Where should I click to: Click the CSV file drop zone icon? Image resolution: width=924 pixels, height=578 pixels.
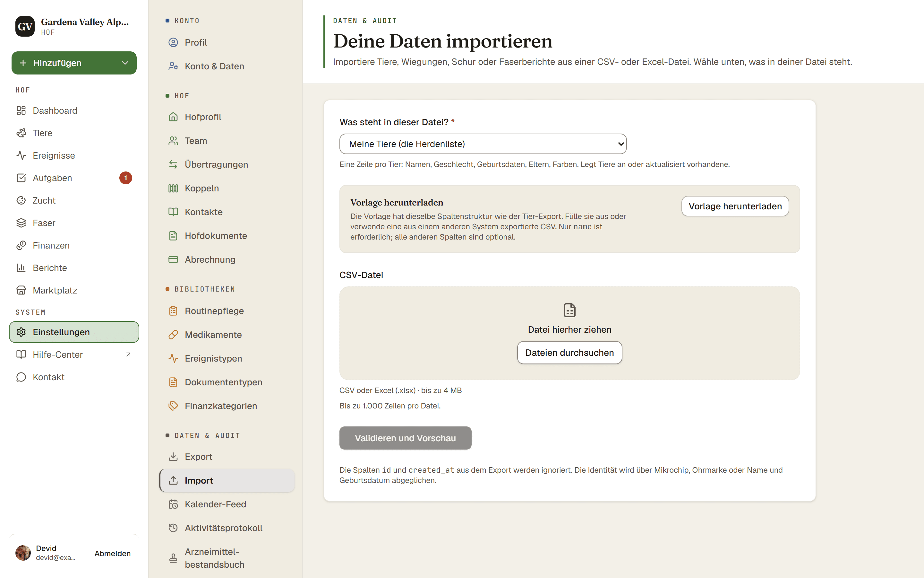pyautogui.click(x=569, y=310)
